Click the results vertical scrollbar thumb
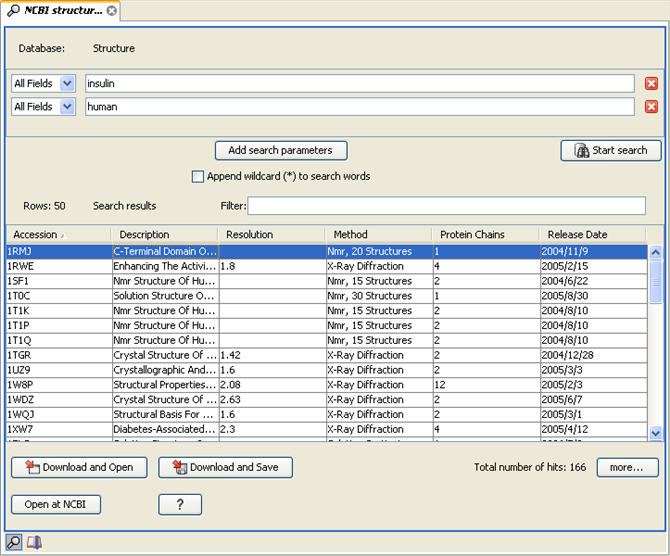The width and height of the screenshot is (670, 556). tap(655, 282)
